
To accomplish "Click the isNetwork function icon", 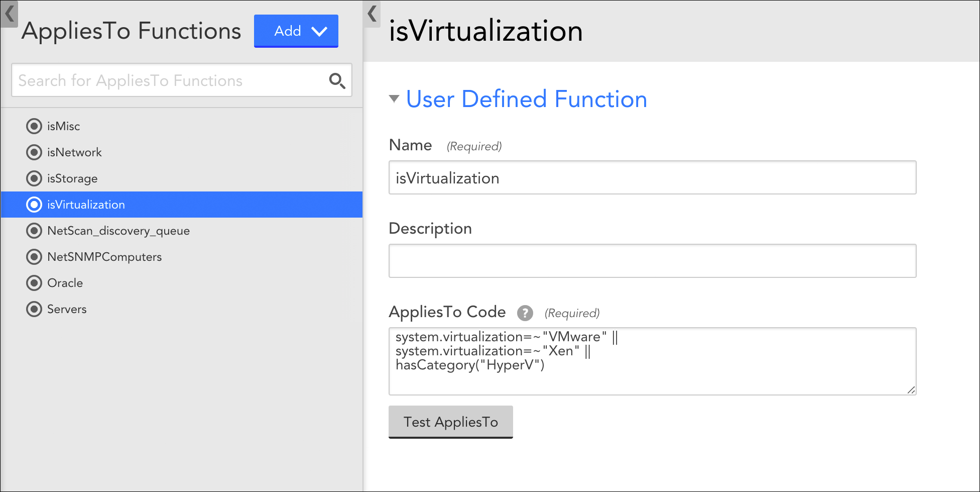I will (34, 152).
